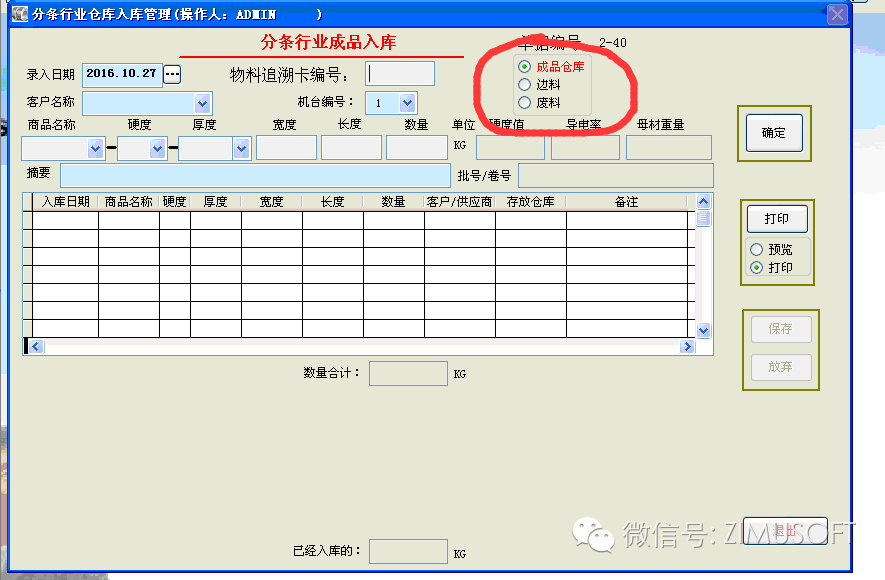Click the 入库日期 column header
This screenshot has width=885, height=580.
click(65, 202)
